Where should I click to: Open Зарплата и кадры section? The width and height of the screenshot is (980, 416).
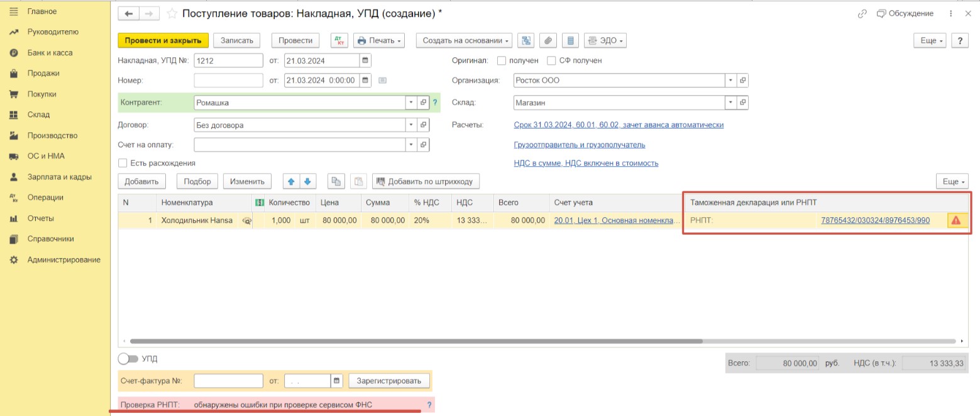coord(59,177)
